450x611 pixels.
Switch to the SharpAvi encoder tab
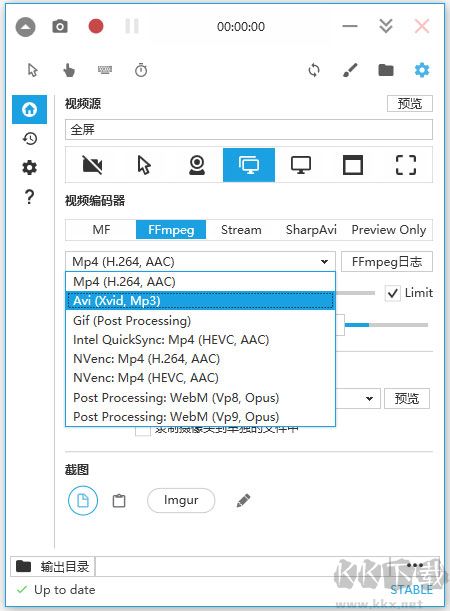(x=311, y=230)
